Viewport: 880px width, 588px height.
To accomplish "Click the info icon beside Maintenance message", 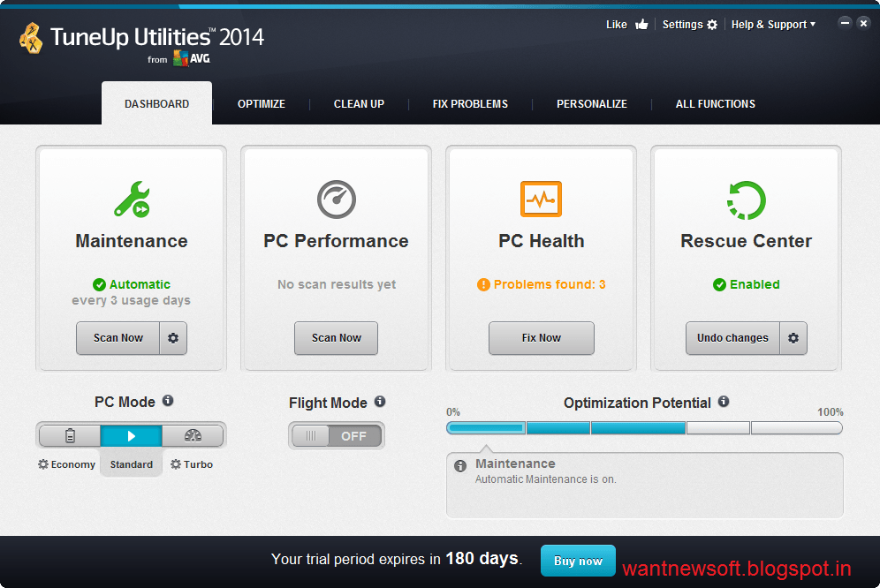I will pyautogui.click(x=460, y=465).
